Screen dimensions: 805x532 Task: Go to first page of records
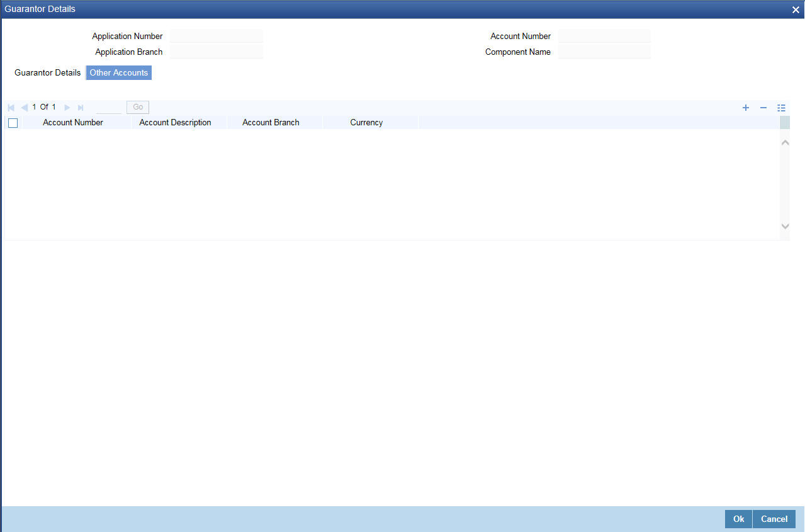click(x=11, y=108)
